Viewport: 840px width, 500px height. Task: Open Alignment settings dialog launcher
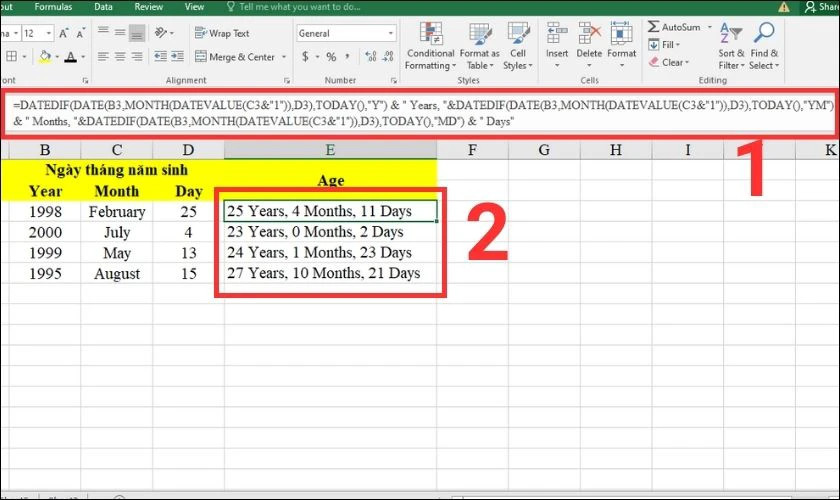(287, 80)
